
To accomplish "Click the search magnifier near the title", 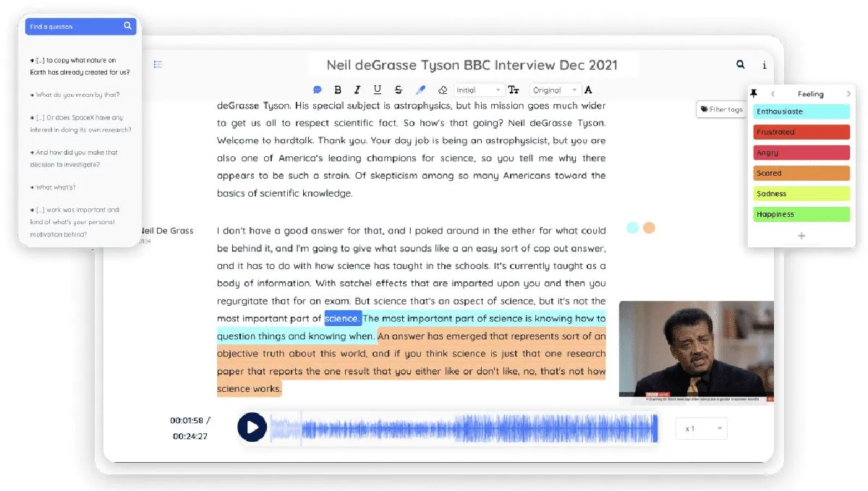I will click(x=741, y=64).
